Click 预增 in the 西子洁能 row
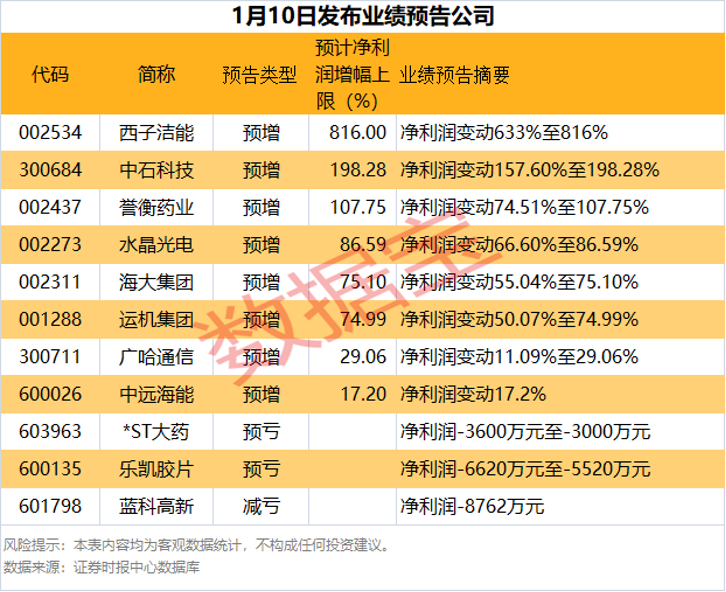The image size is (726, 592). pos(262,133)
